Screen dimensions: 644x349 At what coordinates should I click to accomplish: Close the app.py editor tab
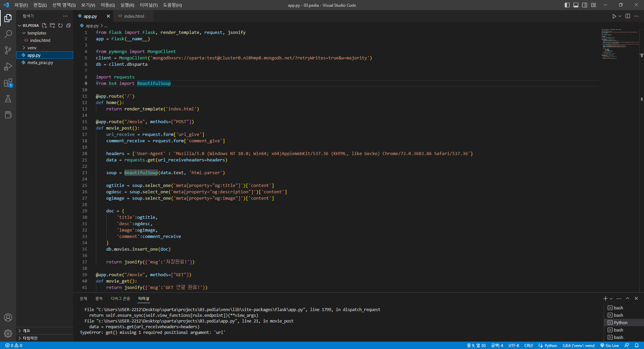(x=108, y=16)
